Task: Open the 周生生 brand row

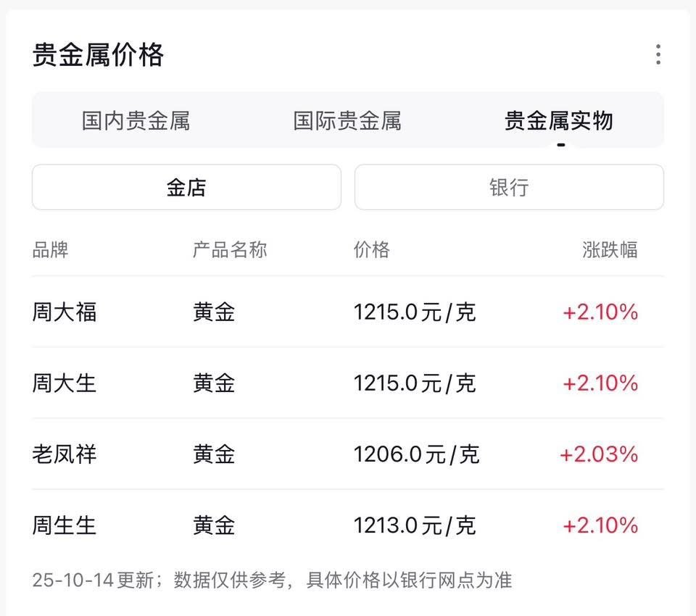Action: (65, 525)
